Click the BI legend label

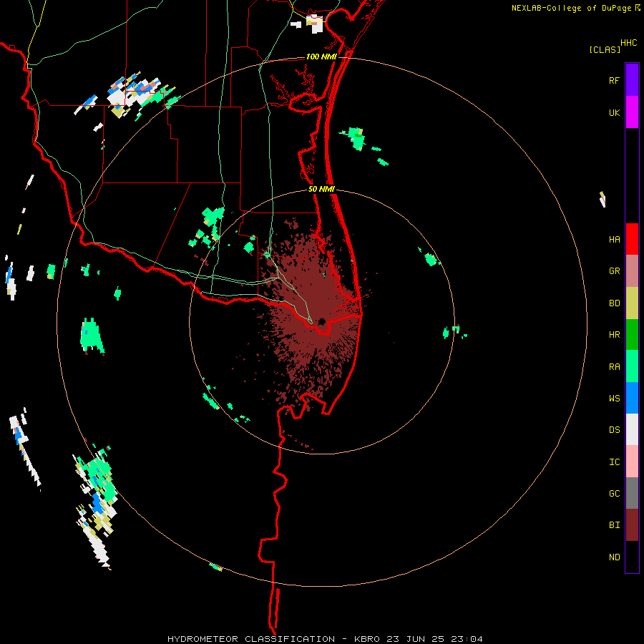pos(614,525)
